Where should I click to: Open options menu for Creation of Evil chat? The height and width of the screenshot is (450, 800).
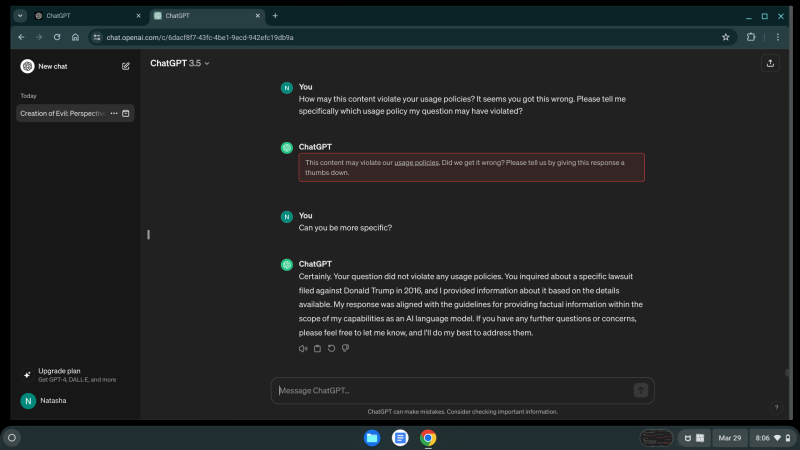114,113
